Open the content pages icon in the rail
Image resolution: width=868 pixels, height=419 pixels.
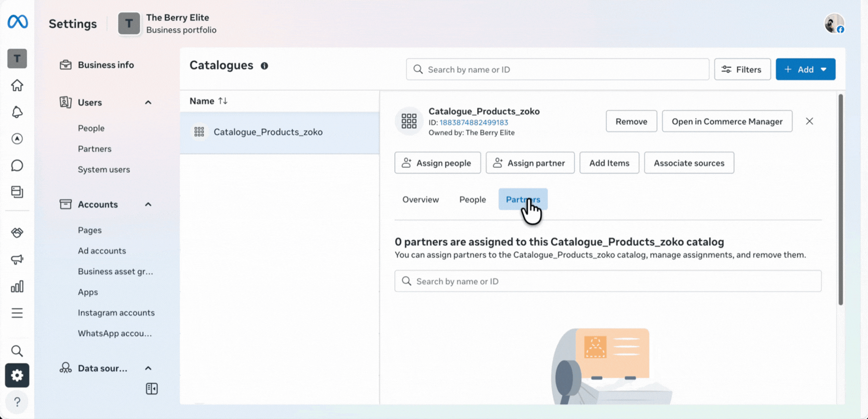(x=17, y=192)
